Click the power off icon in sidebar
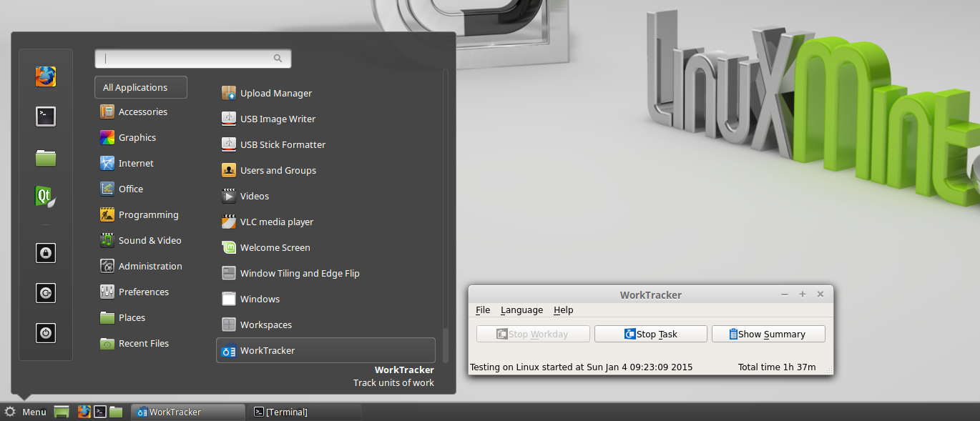This screenshot has width=980, height=421. click(x=46, y=332)
